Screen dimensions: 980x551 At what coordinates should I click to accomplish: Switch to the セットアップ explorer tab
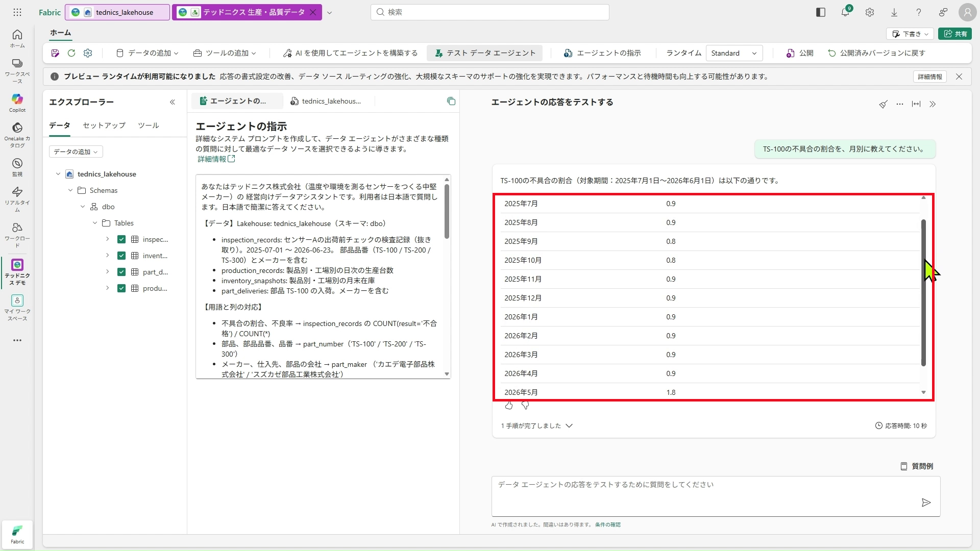pyautogui.click(x=104, y=126)
